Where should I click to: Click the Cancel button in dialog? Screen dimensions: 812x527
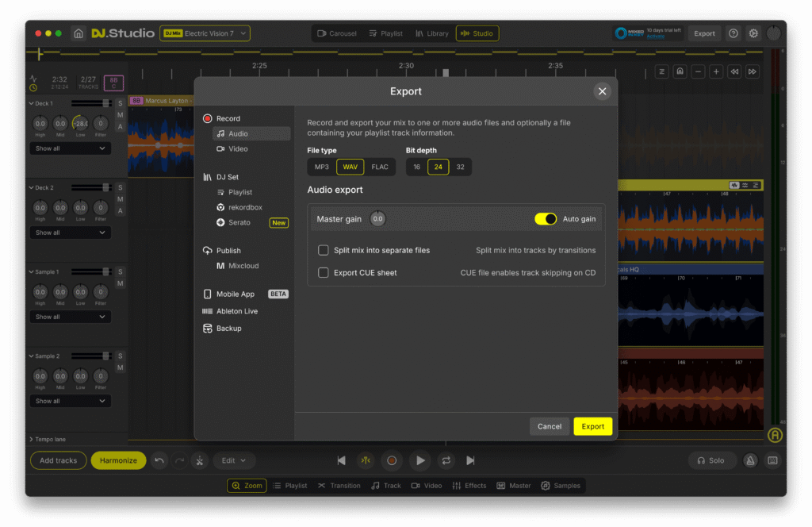[550, 426]
